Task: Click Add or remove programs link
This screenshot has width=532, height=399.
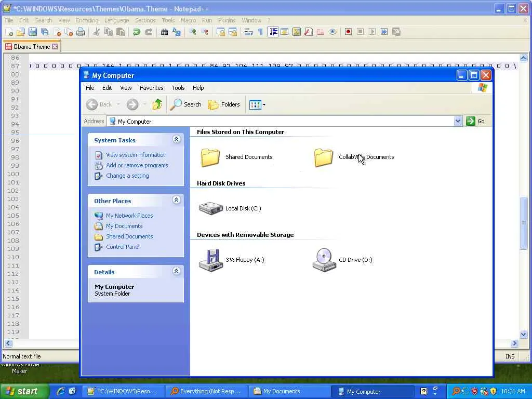Action: tap(137, 165)
